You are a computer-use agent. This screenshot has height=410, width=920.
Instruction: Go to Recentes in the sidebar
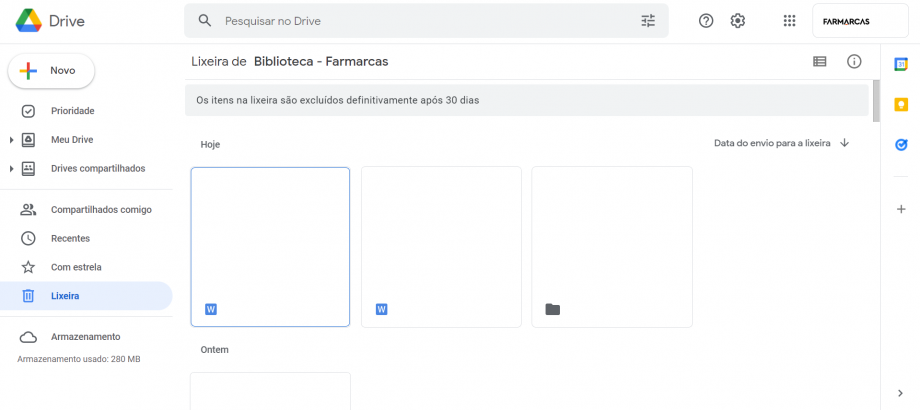(70, 238)
